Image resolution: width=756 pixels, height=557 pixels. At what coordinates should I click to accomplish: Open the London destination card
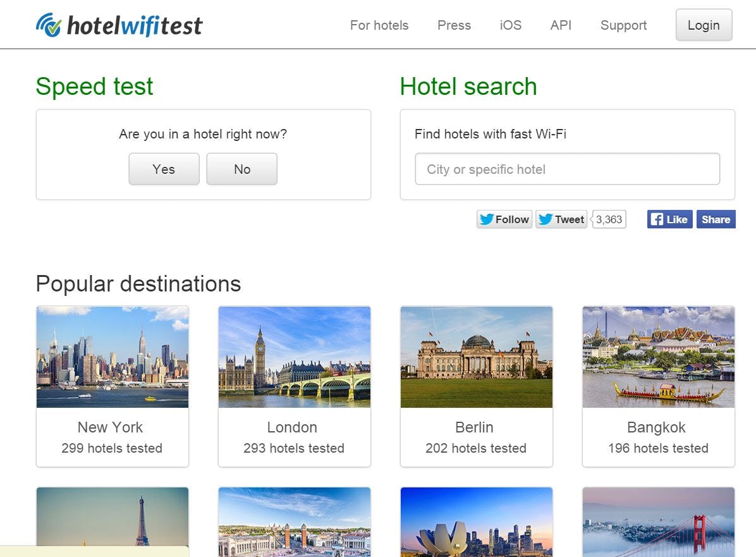[x=293, y=386]
